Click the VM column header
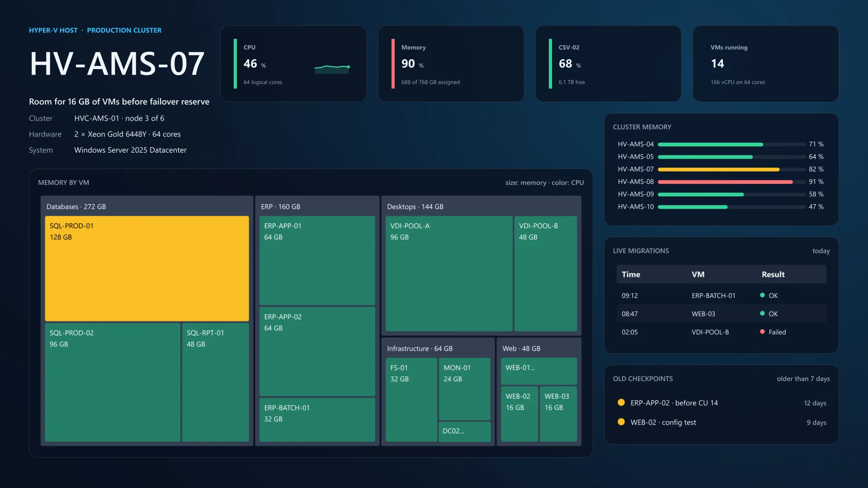Screen dimensions: 868x488 [698, 274]
